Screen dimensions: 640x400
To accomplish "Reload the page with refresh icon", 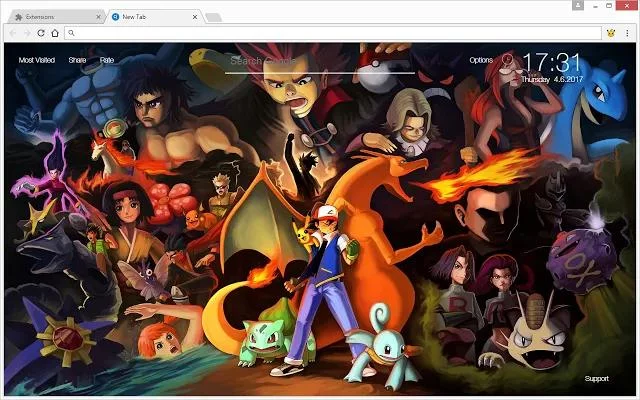I will click(x=41, y=33).
